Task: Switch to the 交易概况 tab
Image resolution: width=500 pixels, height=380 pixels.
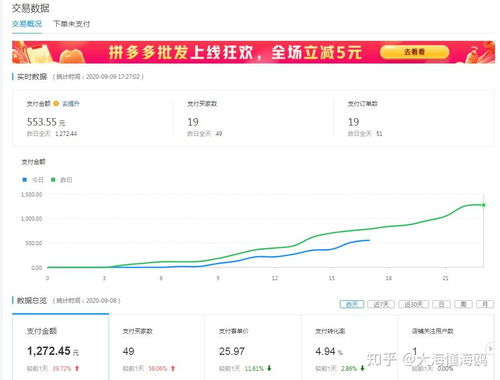Action: tap(27, 24)
